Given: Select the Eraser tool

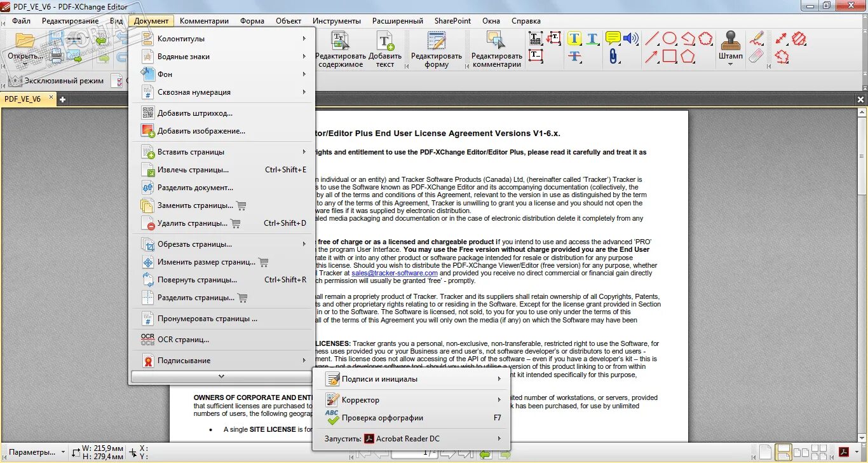Looking at the screenshot, I should 756,56.
